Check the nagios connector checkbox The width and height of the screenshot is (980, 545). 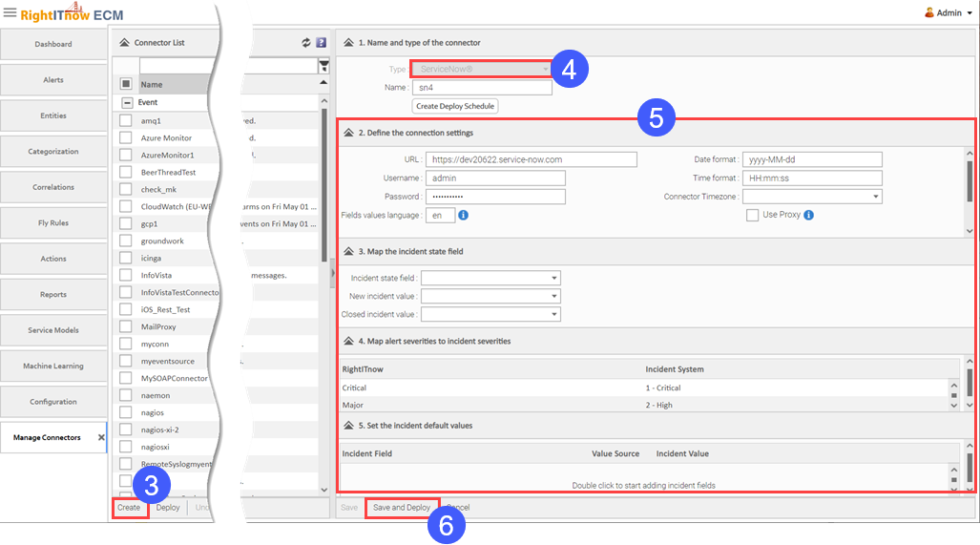(126, 412)
